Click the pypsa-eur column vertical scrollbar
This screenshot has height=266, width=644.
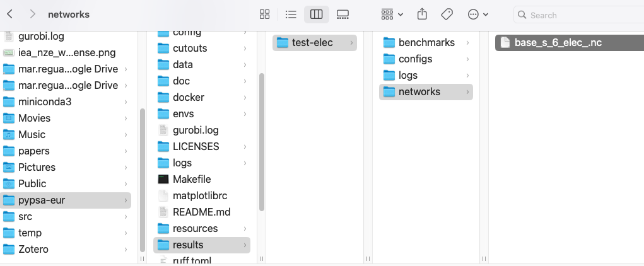(262, 142)
